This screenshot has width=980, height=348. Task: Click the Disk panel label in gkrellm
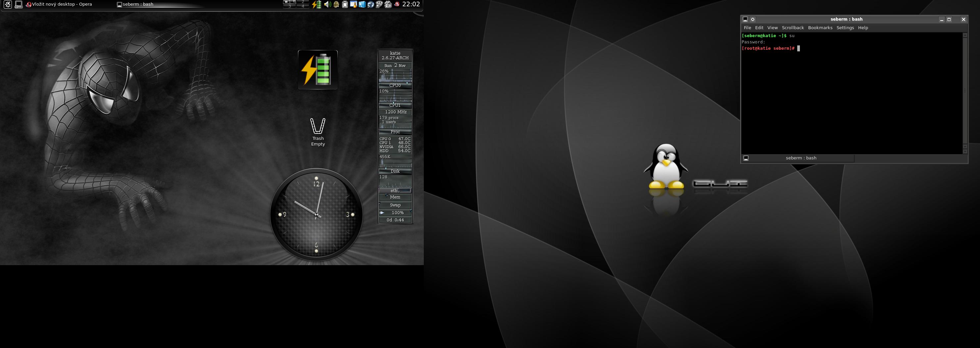point(395,171)
